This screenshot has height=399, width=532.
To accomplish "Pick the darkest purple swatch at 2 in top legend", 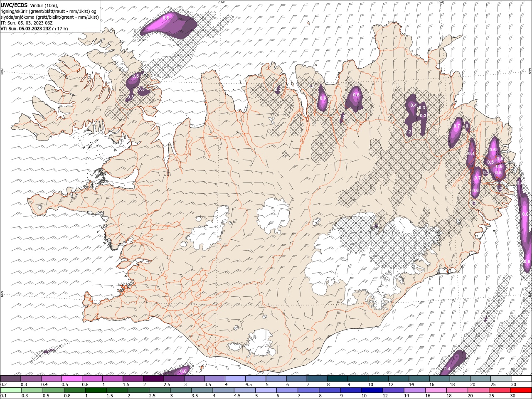I will click(153, 378).
